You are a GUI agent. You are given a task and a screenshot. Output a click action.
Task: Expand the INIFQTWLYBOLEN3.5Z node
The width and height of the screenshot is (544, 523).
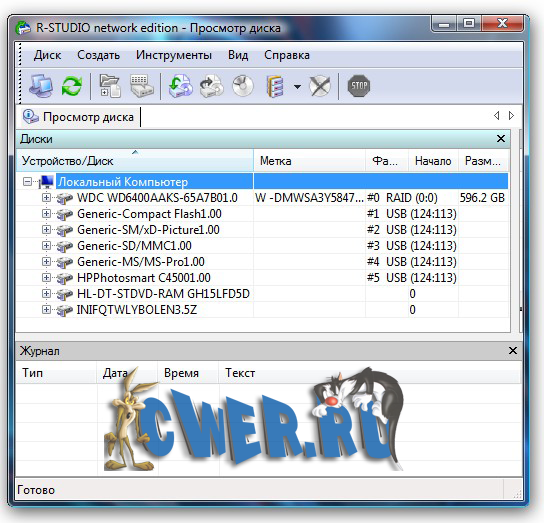pos(46,309)
